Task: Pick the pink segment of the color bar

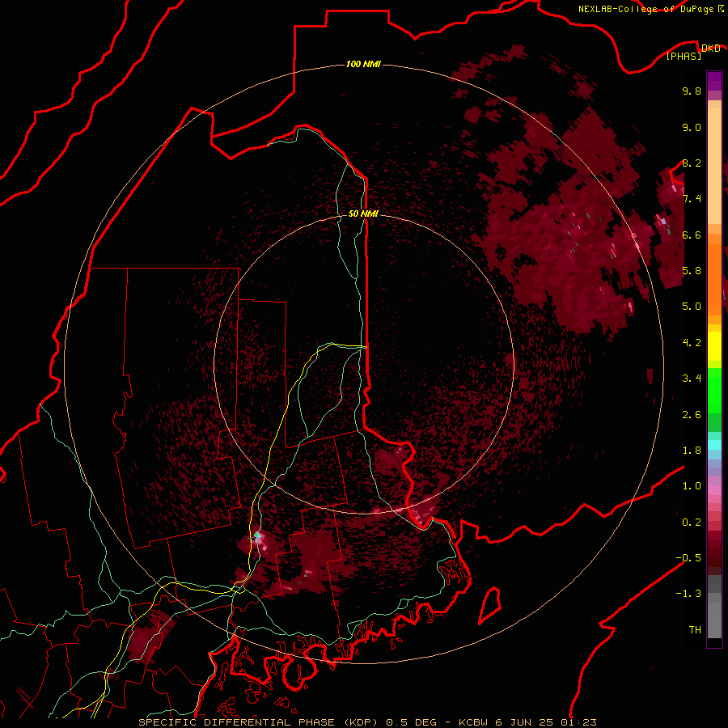Action: (714, 490)
